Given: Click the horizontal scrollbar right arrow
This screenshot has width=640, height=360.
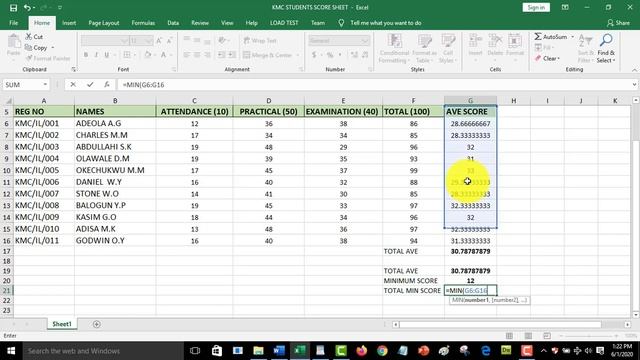Looking at the screenshot, I should point(627,324).
